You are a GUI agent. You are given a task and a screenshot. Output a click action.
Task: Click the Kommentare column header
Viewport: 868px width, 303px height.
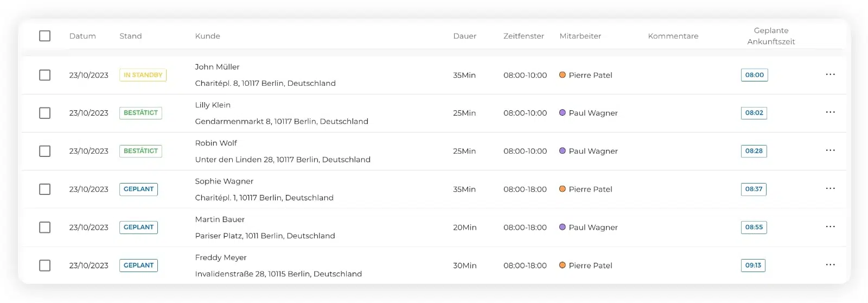(673, 36)
